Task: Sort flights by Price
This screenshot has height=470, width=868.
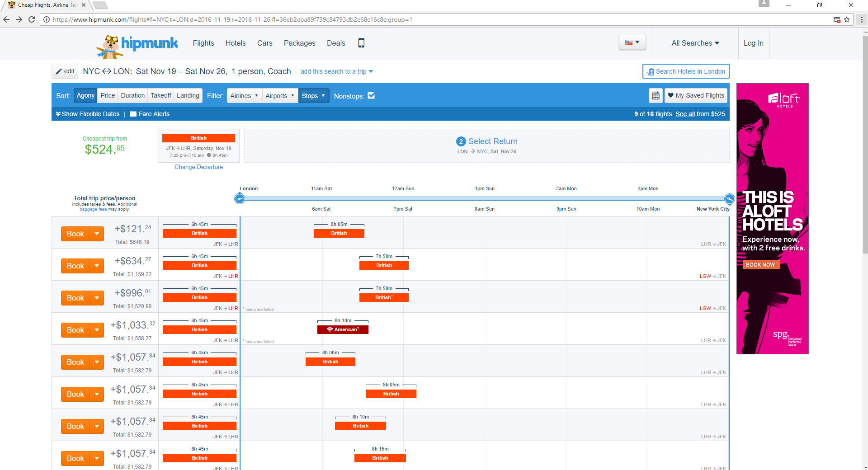Action: tap(108, 96)
